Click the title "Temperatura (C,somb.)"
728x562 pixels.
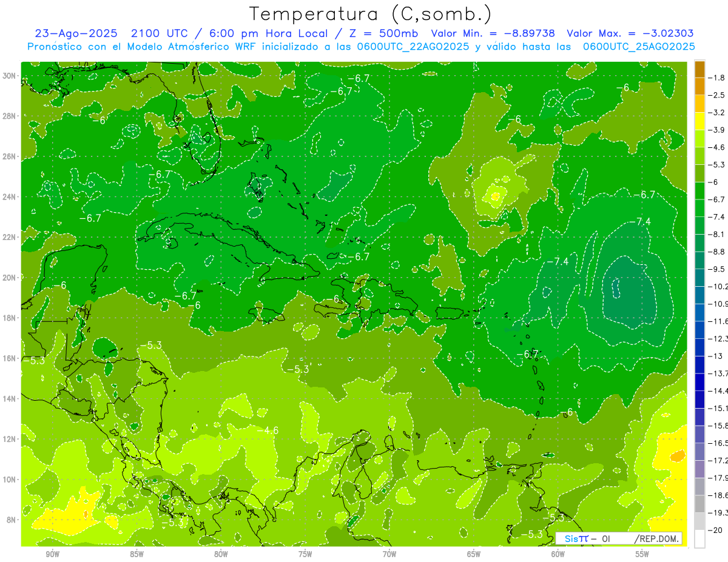tap(370, 14)
